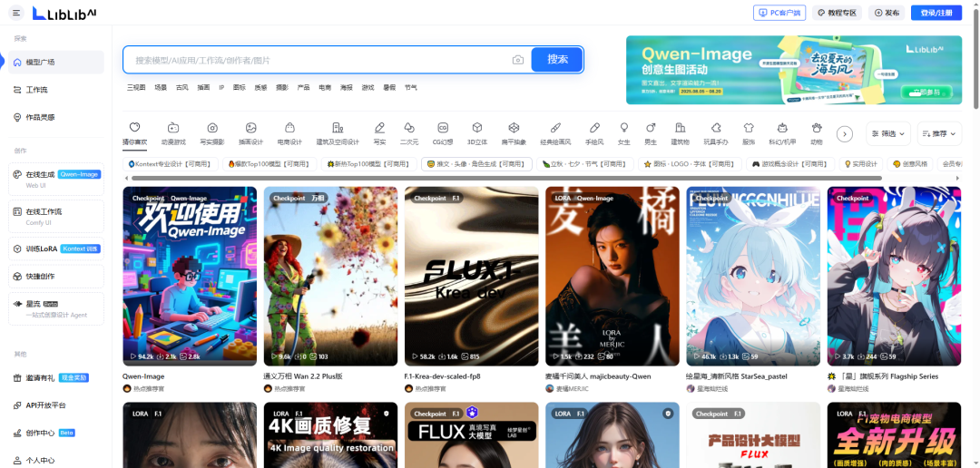This screenshot has height=468, width=980.
Task: Click the horizontal tag scrollbar
Action: tap(505, 179)
